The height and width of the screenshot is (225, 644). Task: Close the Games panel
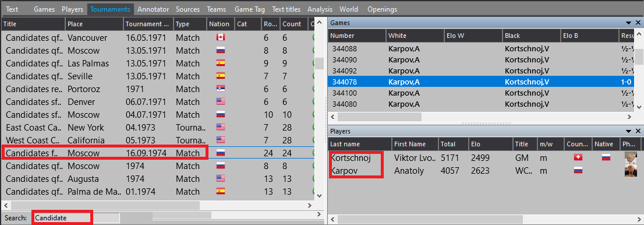tap(638, 23)
